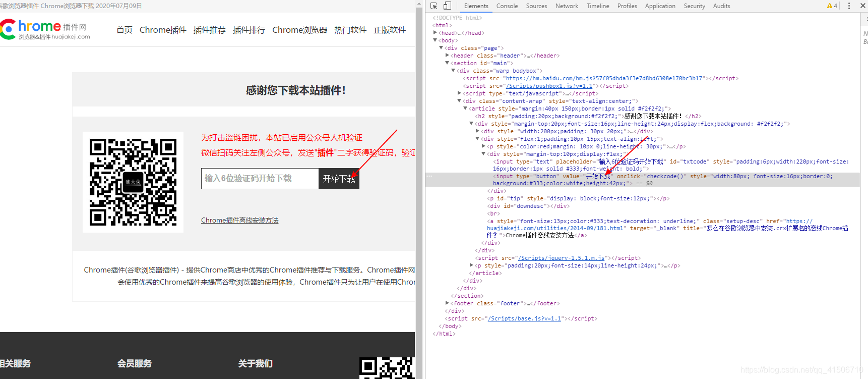Viewport: 868px width, 379px height.
Task: Collapse the div class="page" node
Action: (441, 48)
